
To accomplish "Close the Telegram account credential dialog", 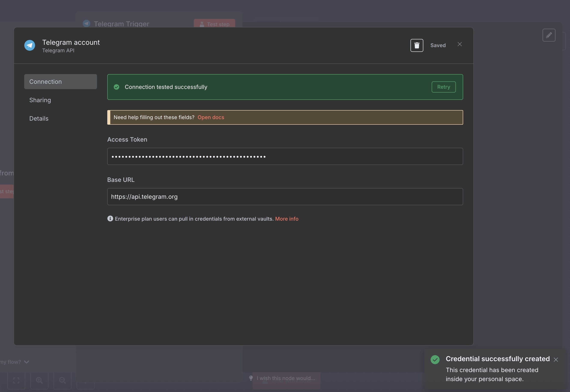I will pos(460,44).
